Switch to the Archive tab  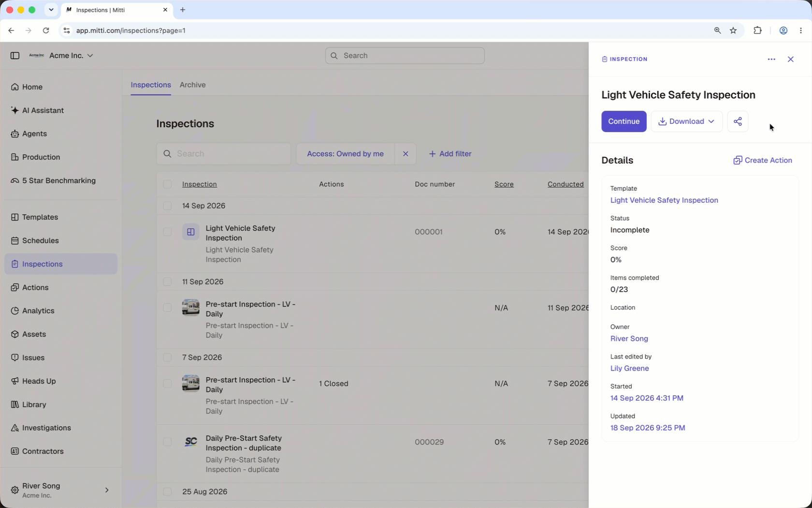192,85
